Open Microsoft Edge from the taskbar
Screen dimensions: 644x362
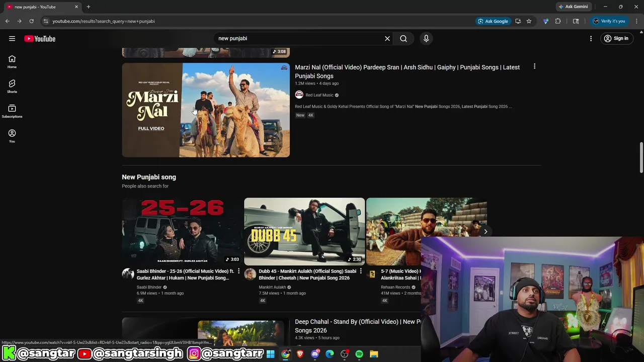pyautogui.click(x=330, y=354)
